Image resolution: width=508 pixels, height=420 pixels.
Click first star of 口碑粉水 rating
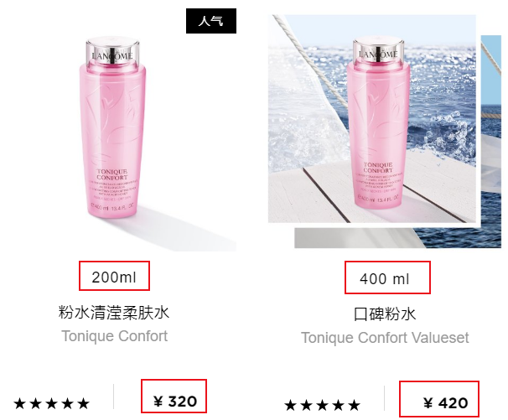pyautogui.click(x=290, y=405)
